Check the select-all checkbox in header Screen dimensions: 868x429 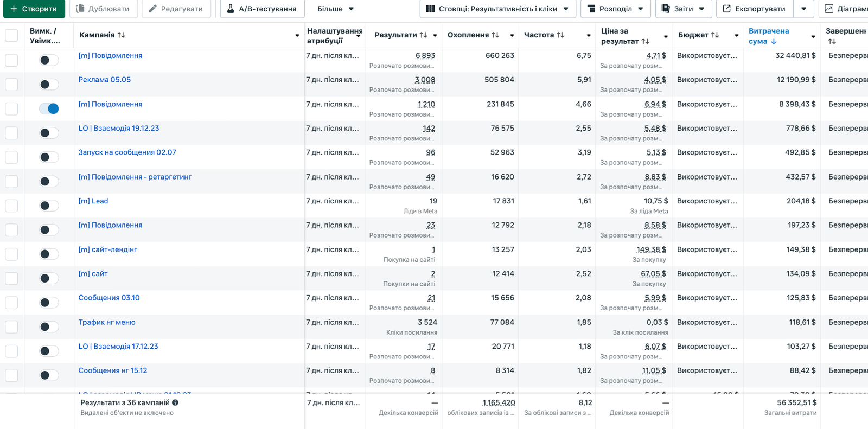(x=11, y=35)
